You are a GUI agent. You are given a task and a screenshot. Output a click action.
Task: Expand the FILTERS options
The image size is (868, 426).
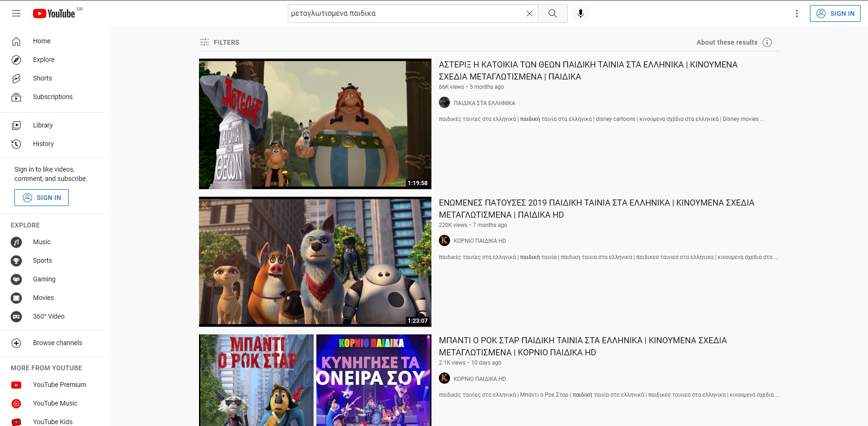point(219,42)
